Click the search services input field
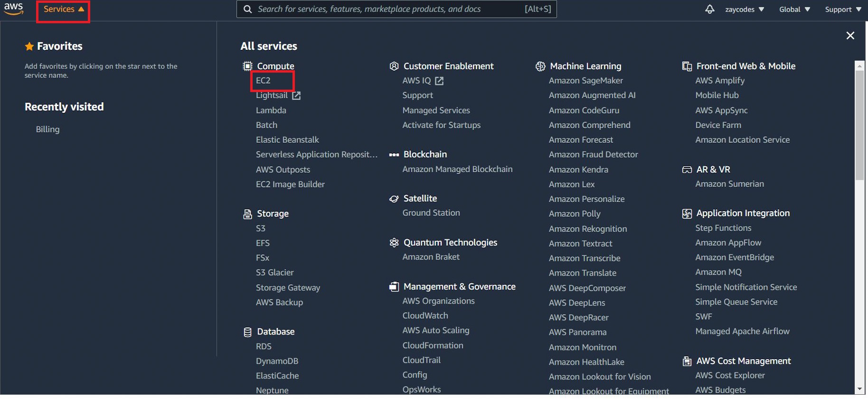The image size is (868, 399). 389,9
